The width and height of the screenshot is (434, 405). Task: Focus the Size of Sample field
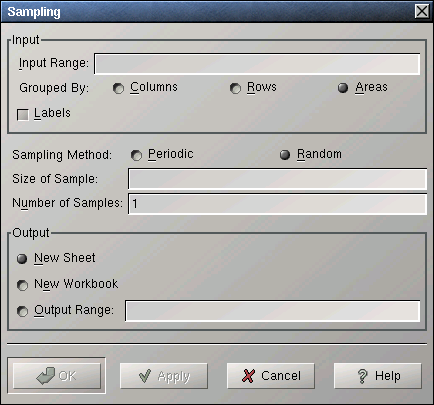[278, 179]
